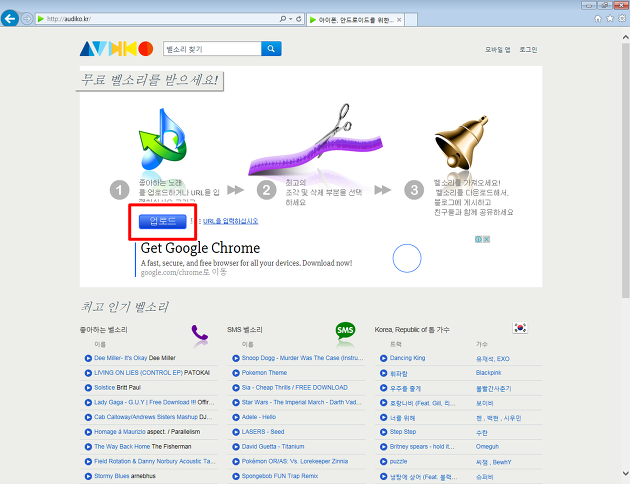
Task: Click the golden bell illustration
Action: 461,142
